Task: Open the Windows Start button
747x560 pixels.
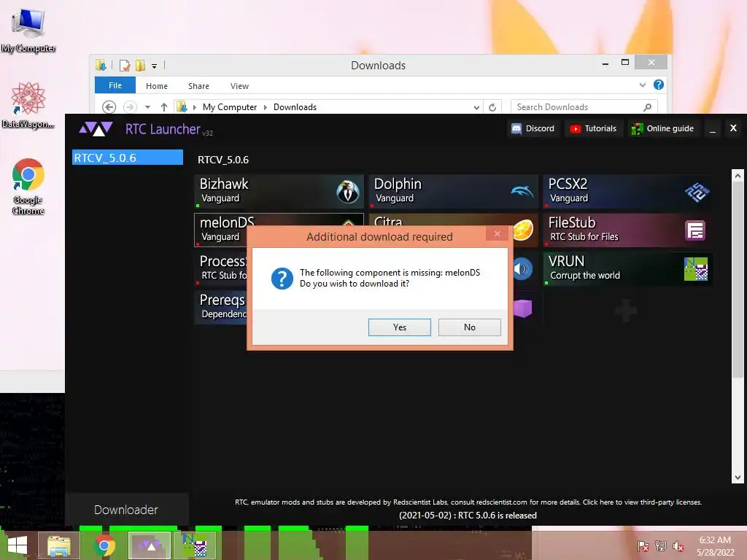Action: 18,545
